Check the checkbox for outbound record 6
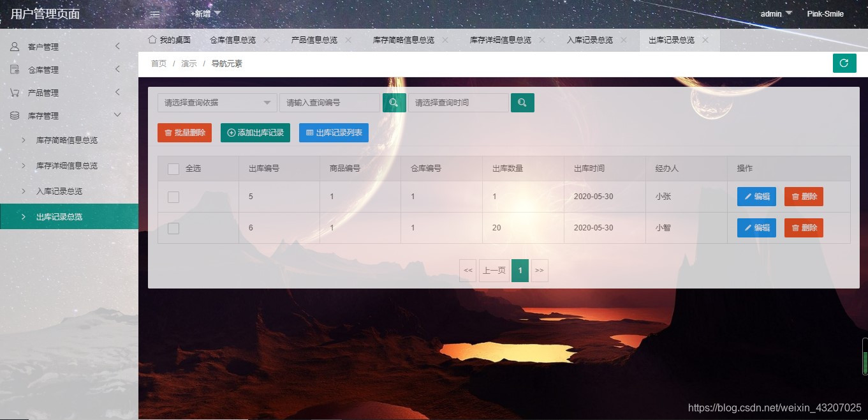Viewport: 868px width, 420px height. (x=173, y=228)
